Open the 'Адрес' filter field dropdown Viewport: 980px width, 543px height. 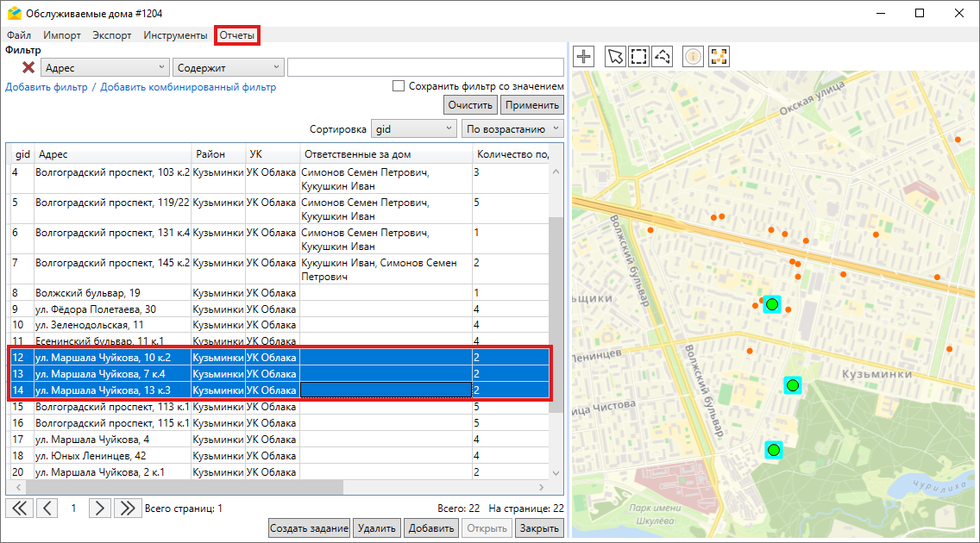(104, 67)
